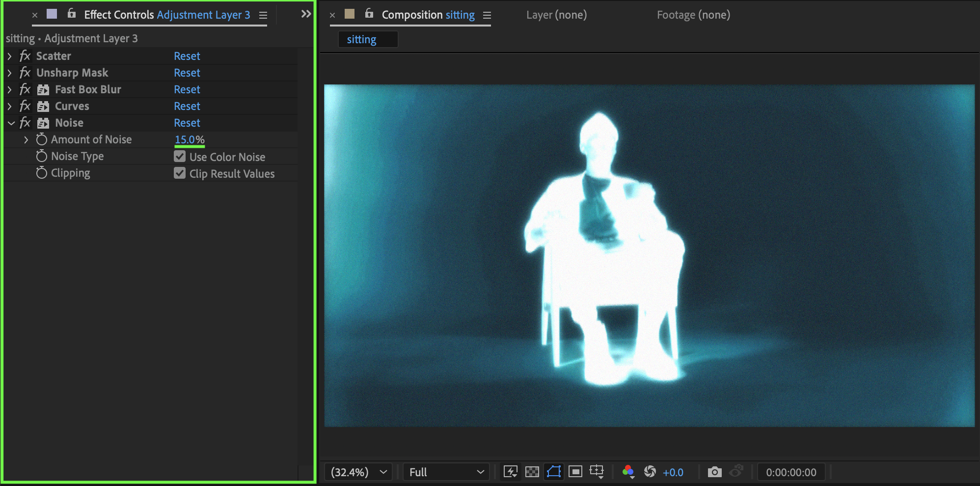Reset the Noise effect

pyautogui.click(x=187, y=123)
